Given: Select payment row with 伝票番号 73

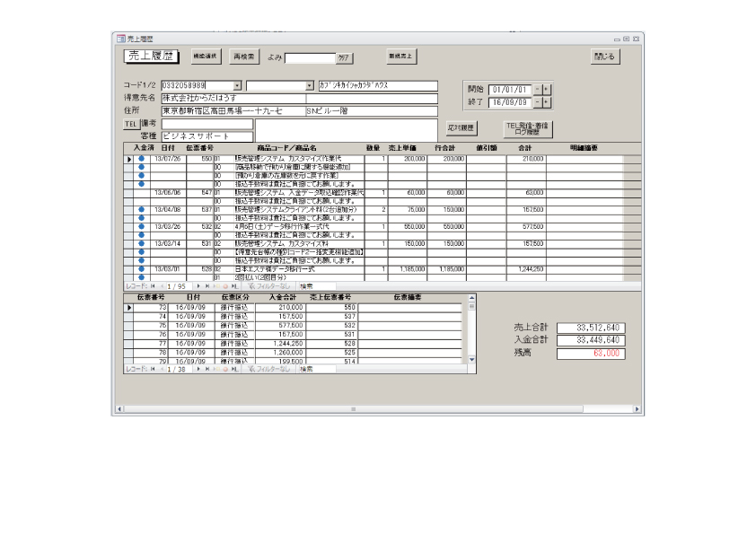Looking at the screenshot, I should coord(128,308).
